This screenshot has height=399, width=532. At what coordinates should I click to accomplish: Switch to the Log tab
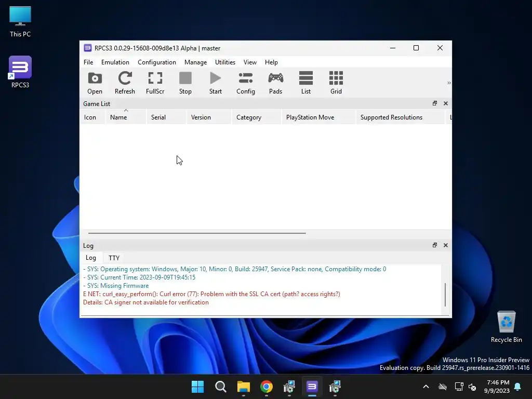(x=90, y=258)
